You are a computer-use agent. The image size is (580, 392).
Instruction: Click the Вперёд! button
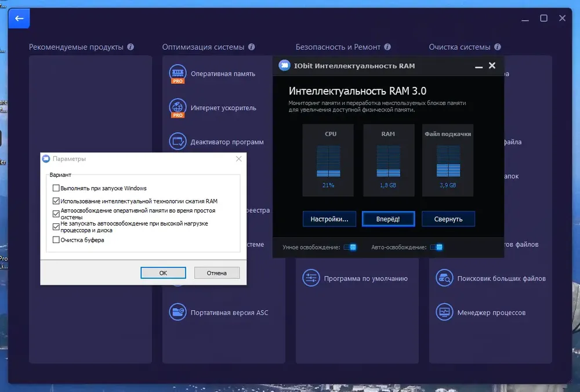pos(388,219)
